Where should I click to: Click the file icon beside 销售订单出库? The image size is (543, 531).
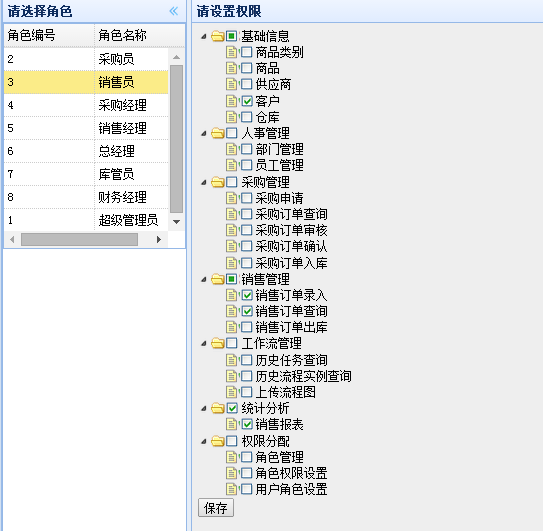click(231, 327)
